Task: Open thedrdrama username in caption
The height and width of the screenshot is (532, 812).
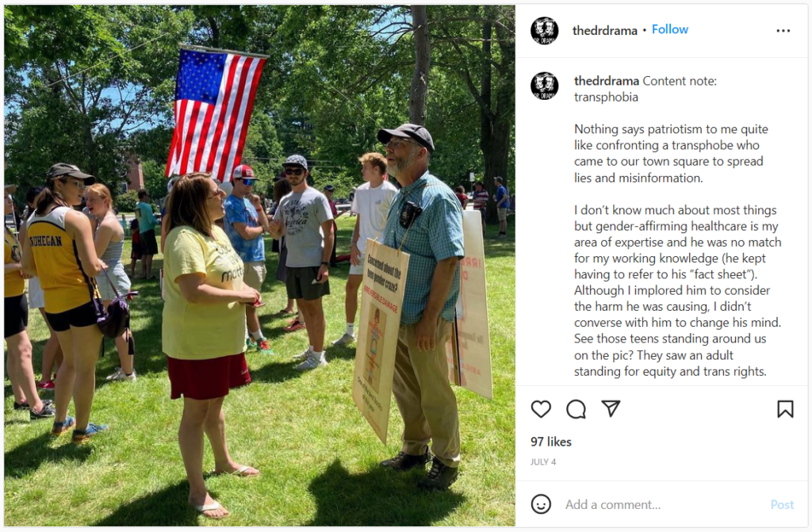Action: (607, 81)
